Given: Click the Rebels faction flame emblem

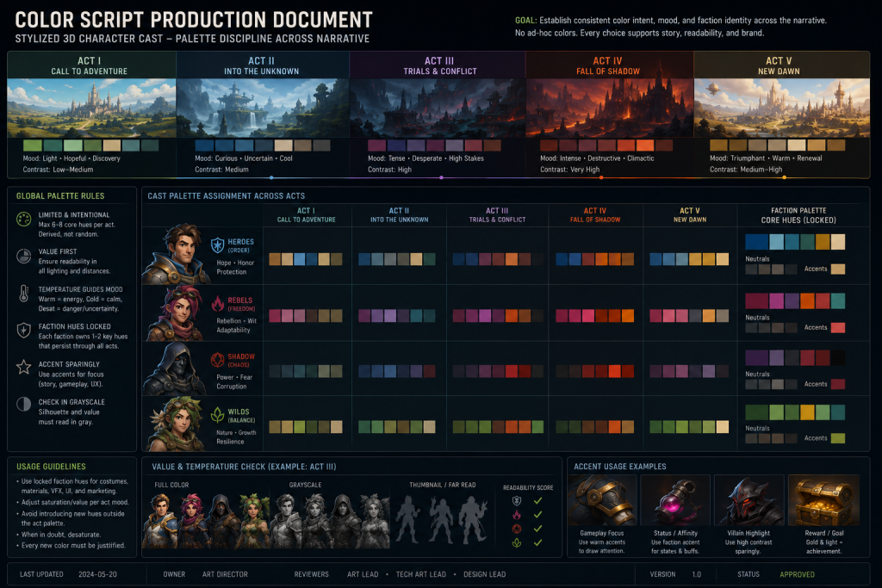Looking at the screenshot, I should (x=218, y=304).
